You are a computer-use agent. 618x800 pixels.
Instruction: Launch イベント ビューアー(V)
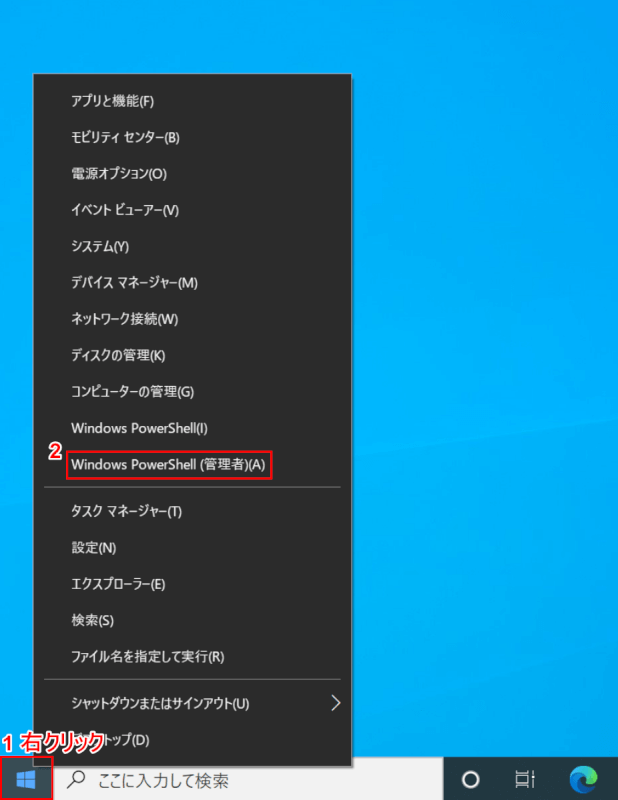click(192, 210)
